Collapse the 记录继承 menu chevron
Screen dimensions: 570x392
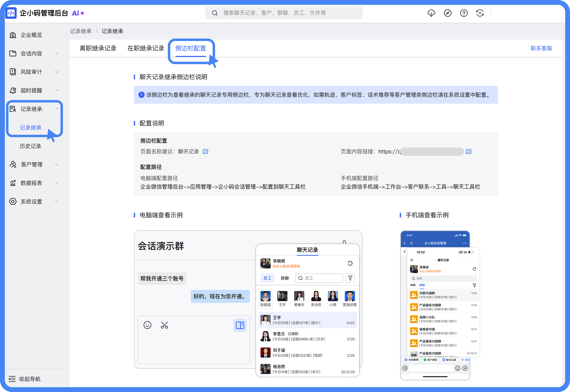point(57,109)
